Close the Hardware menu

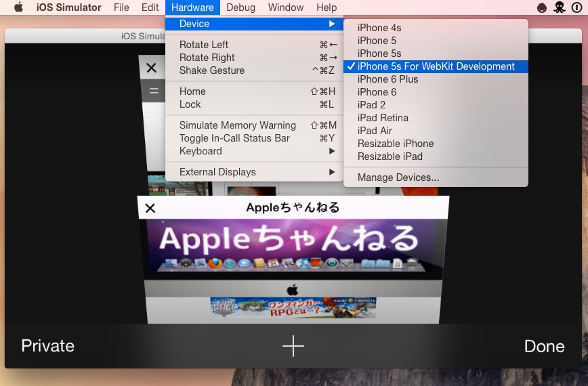[x=192, y=7]
